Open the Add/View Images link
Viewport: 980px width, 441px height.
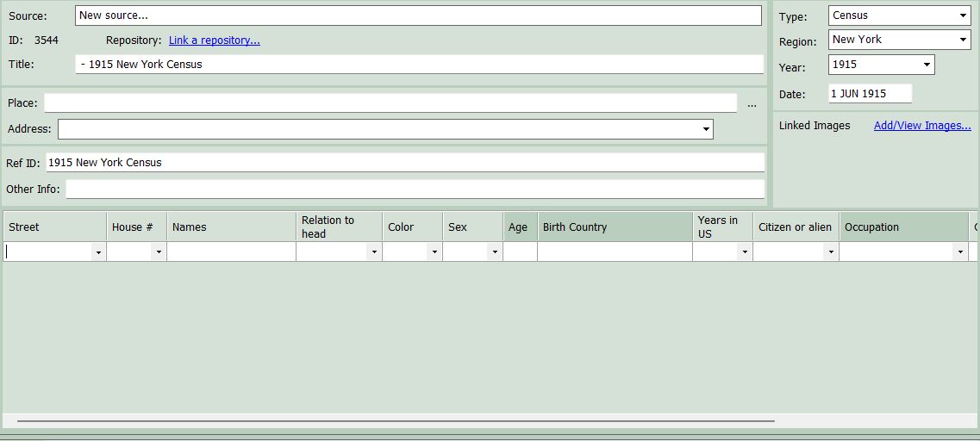[x=922, y=126]
